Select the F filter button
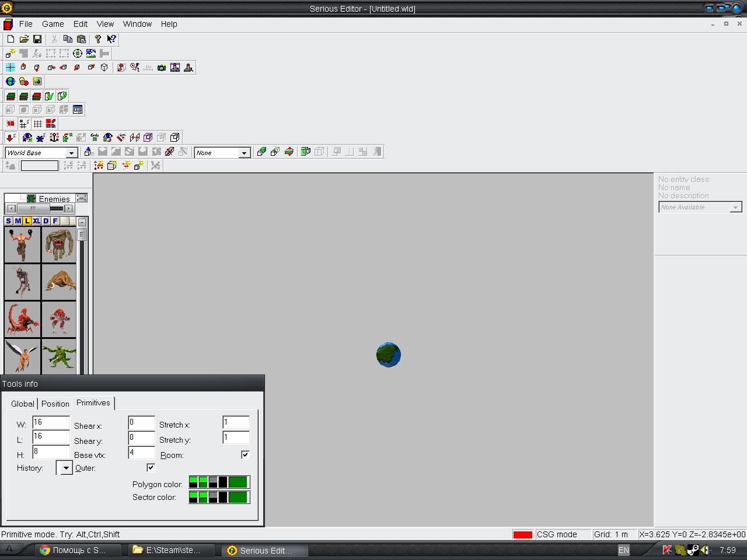This screenshot has height=560, width=747. pyautogui.click(x=55, y=221)
